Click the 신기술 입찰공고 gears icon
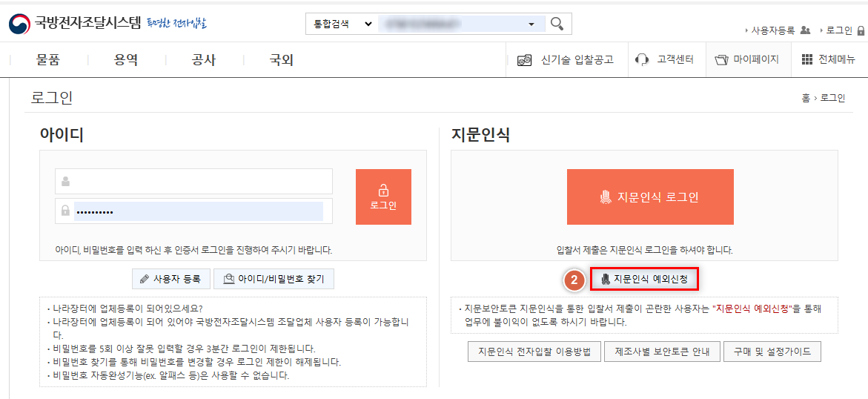Viewport: 868px width, 399px height. click(524, 60)
